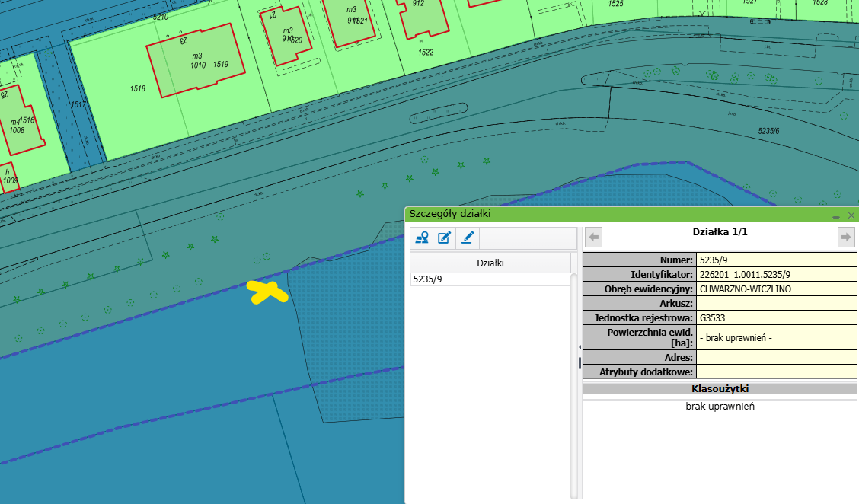Screen dimensions: 859x504
Task: Click the registry unit value G3533
Action: click(776, 317)
